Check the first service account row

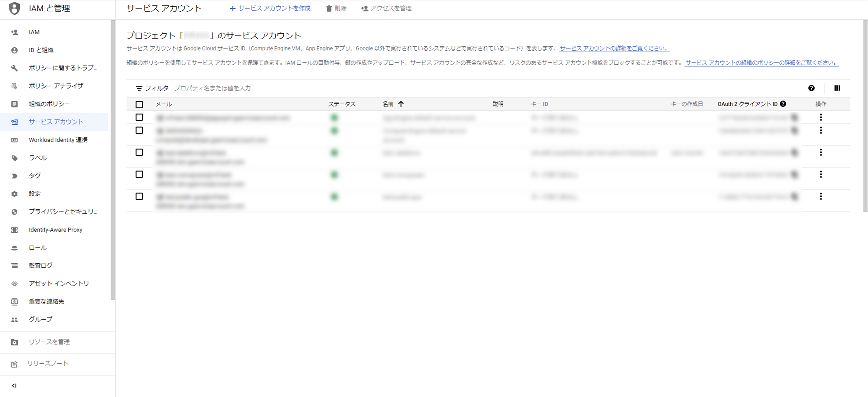(x=139, y=117)
